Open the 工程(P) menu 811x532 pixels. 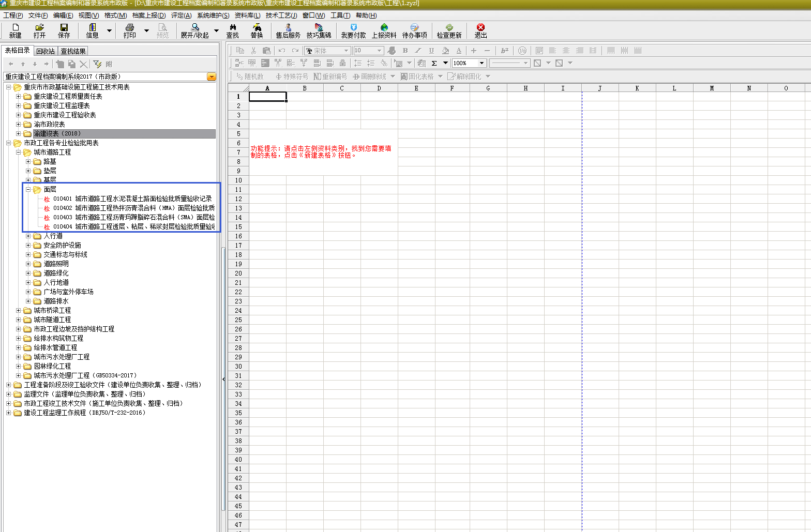13,16
